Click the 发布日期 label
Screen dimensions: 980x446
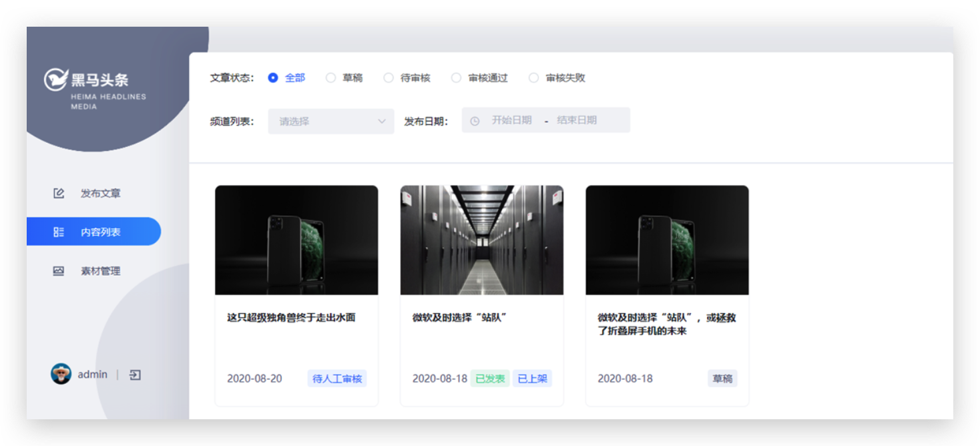tap(426, 122)
